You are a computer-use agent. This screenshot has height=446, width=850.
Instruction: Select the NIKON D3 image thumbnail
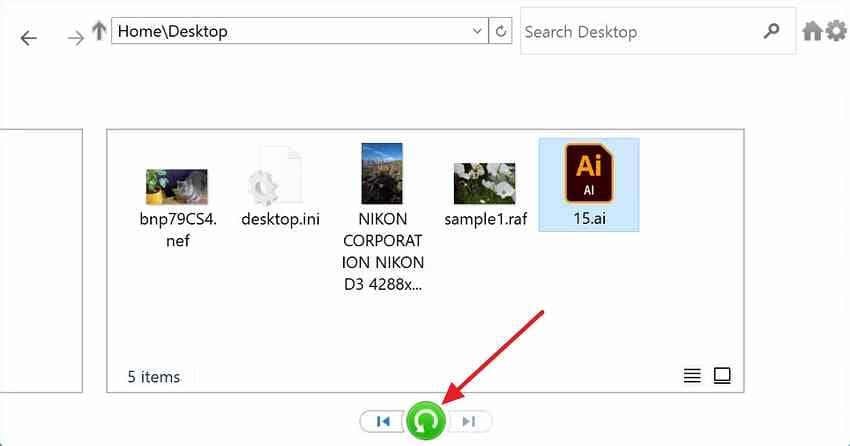coord(382,173)
